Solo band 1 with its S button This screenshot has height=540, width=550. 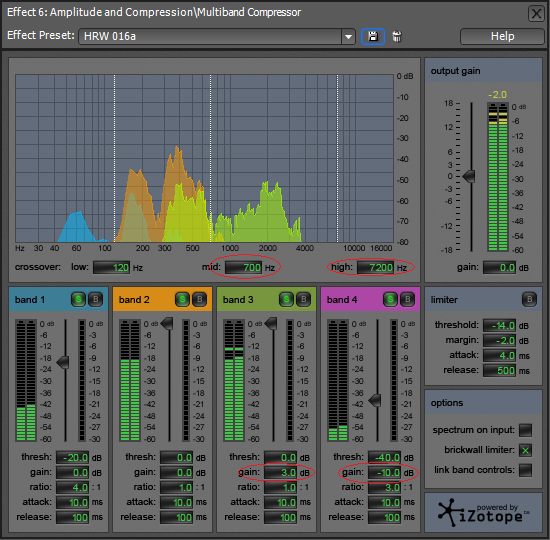[x=78, y=299]
